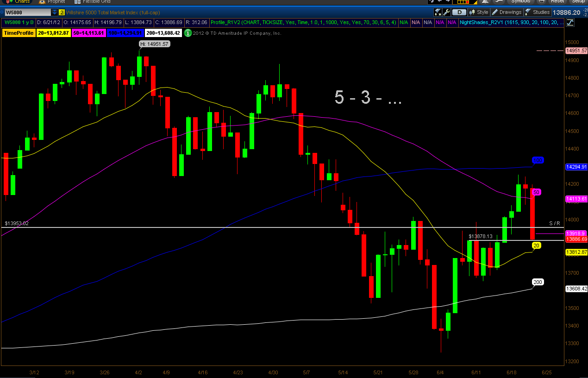588x378 pixels.
Task: Click the R: 312.06 range value
Action: (196, 22)
